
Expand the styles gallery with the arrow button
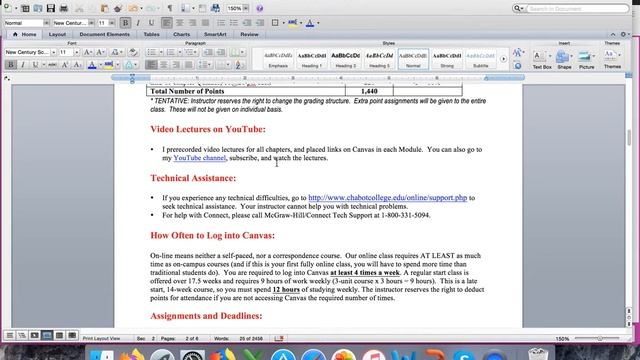pyautogui.click(x=503, y=59)
